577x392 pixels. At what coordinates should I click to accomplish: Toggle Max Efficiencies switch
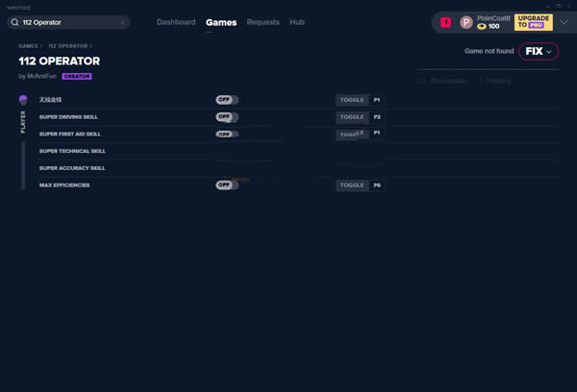click(227, 185)
